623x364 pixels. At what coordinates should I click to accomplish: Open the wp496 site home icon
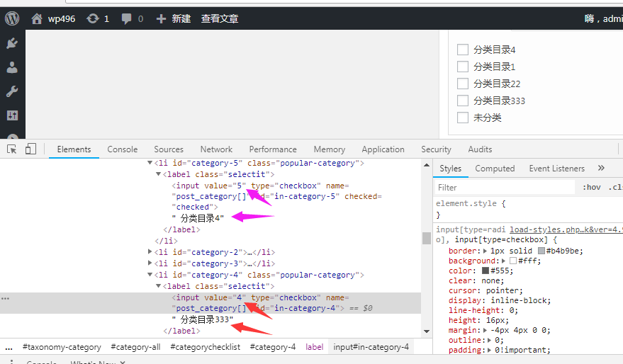[37, 18]
